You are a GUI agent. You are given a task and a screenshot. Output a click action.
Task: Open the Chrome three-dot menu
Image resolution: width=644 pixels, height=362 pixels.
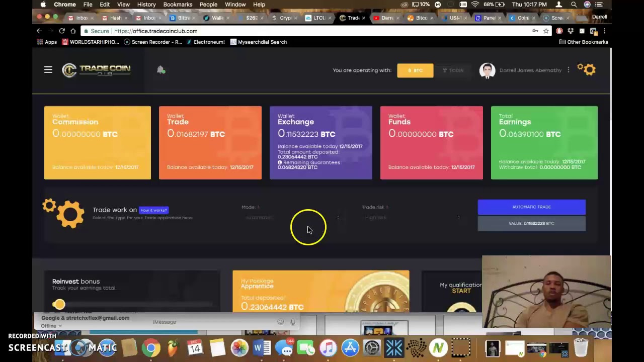pos(604,31)
